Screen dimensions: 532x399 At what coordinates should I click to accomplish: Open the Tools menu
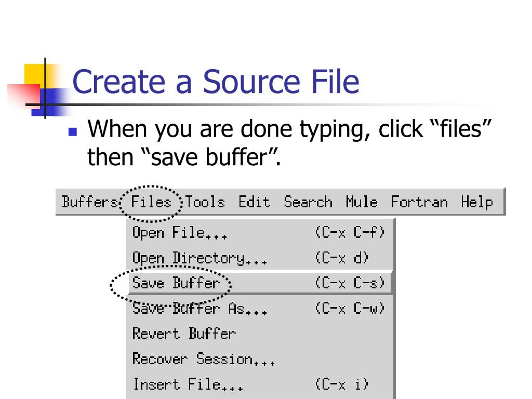click(205, 202)
